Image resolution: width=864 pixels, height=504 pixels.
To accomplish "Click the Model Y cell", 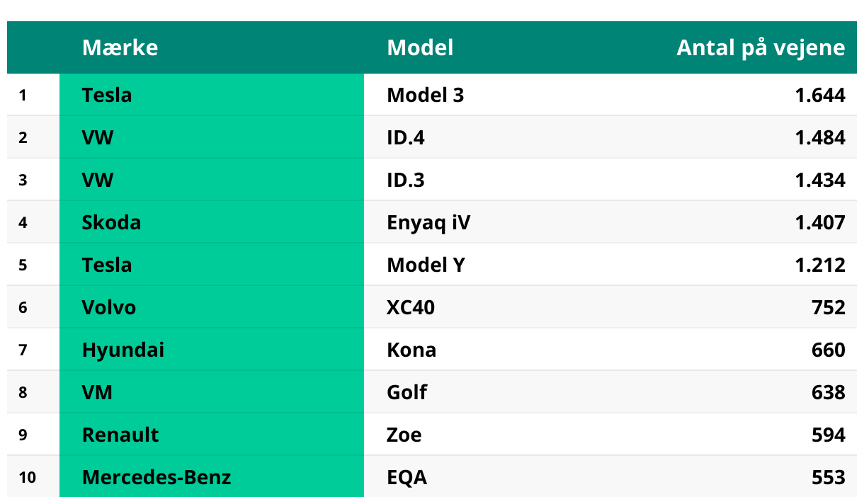I will pos(426,265).
